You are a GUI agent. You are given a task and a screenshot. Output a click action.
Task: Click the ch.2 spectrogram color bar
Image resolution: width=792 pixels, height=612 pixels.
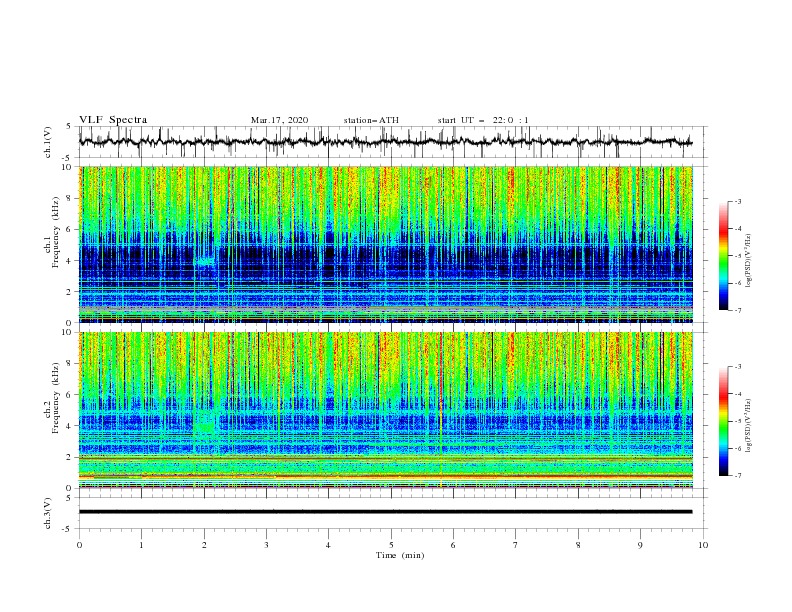(723, 421)
